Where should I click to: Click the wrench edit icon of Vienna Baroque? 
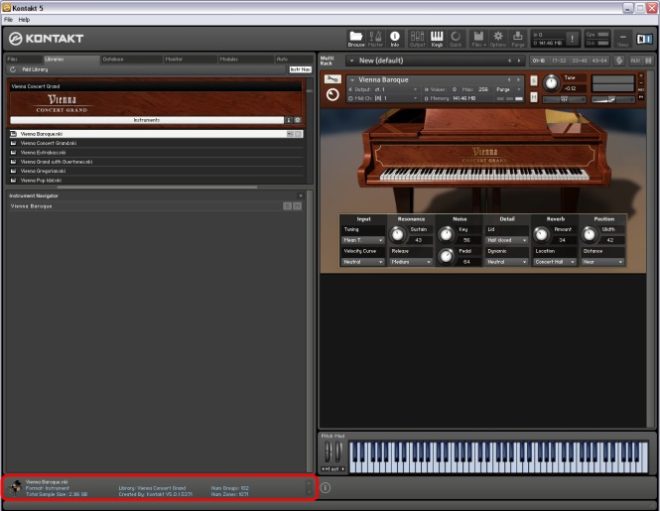tap(333, 79)
